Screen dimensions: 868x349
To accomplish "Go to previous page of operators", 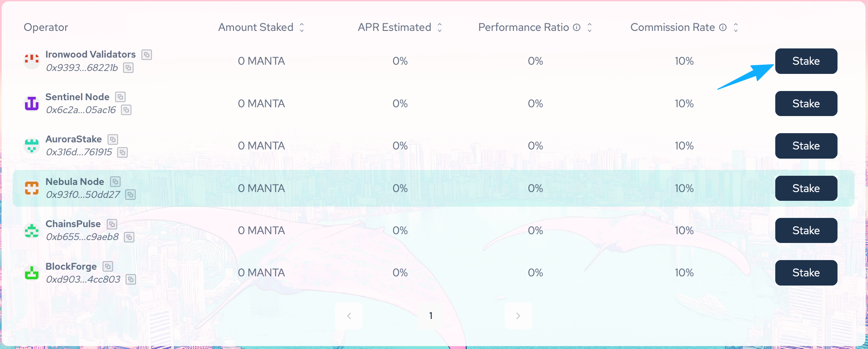I will (349, 316).
